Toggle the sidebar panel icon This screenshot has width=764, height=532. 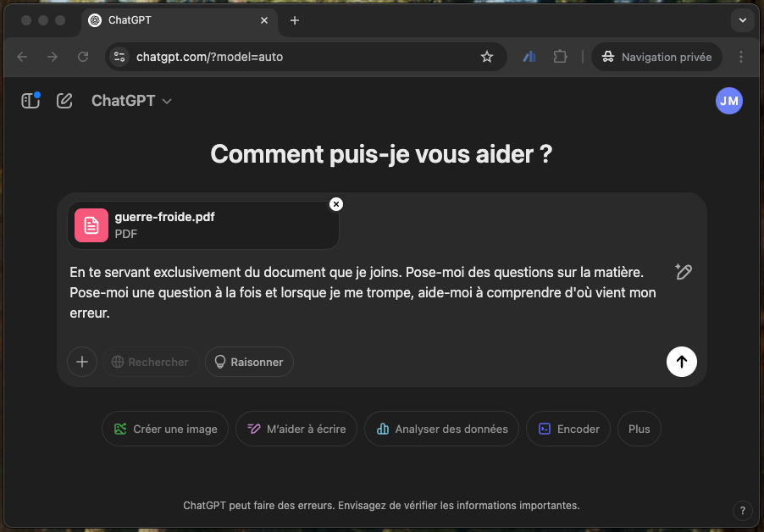30,100
